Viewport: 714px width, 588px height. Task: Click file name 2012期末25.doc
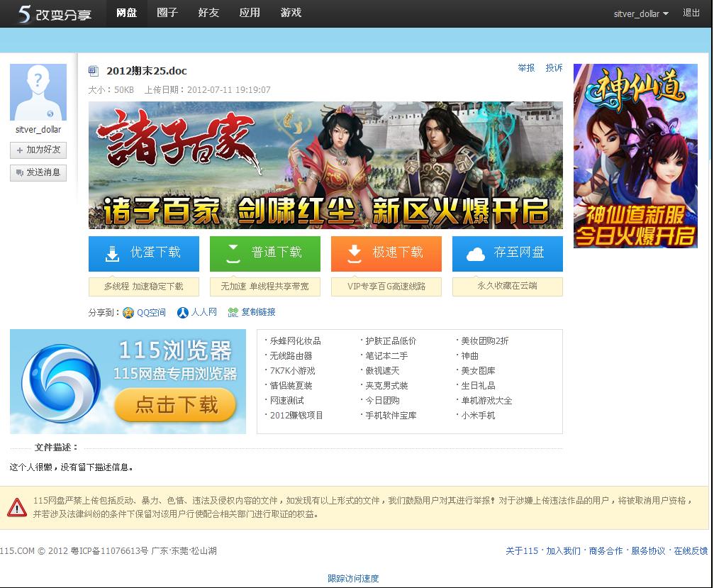point(147,71)
